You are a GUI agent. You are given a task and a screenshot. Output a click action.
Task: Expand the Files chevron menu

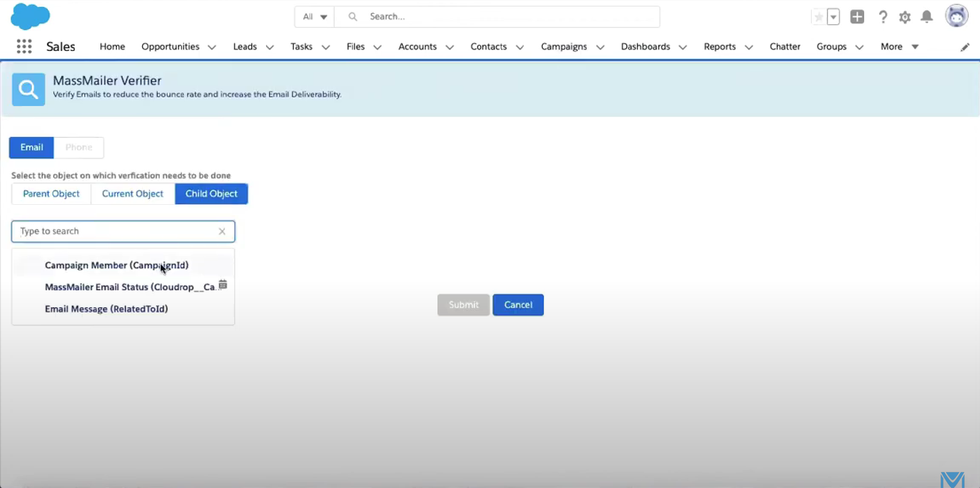[377, 47]
